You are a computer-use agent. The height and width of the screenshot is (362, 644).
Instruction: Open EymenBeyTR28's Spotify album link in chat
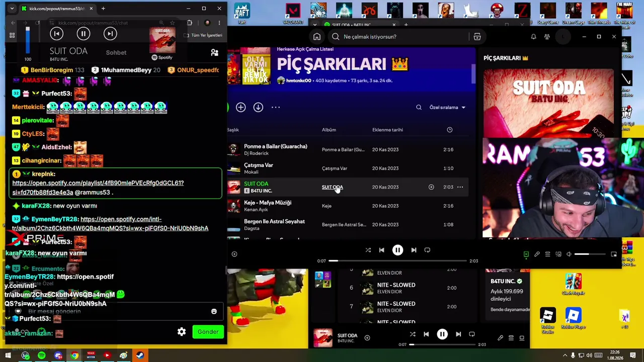click(110, 224)
